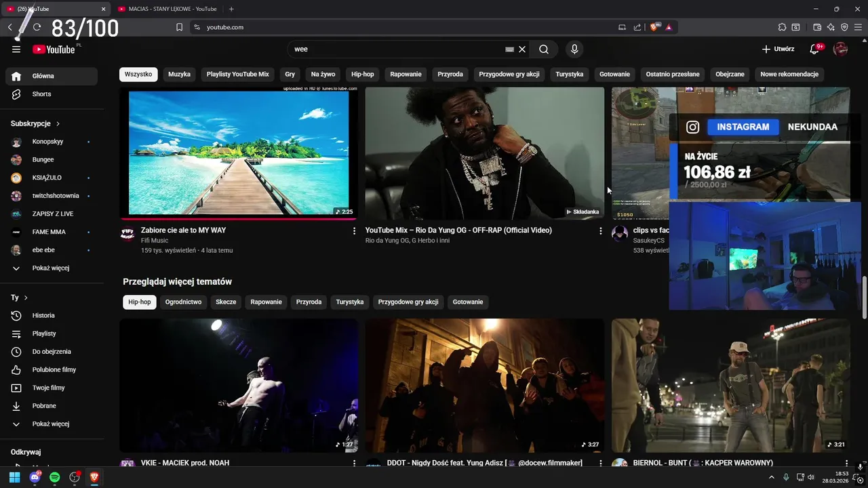The image size is (868, 488).
Task: Open Brave Shields lion icon
Action: click(x=654, y=27)
